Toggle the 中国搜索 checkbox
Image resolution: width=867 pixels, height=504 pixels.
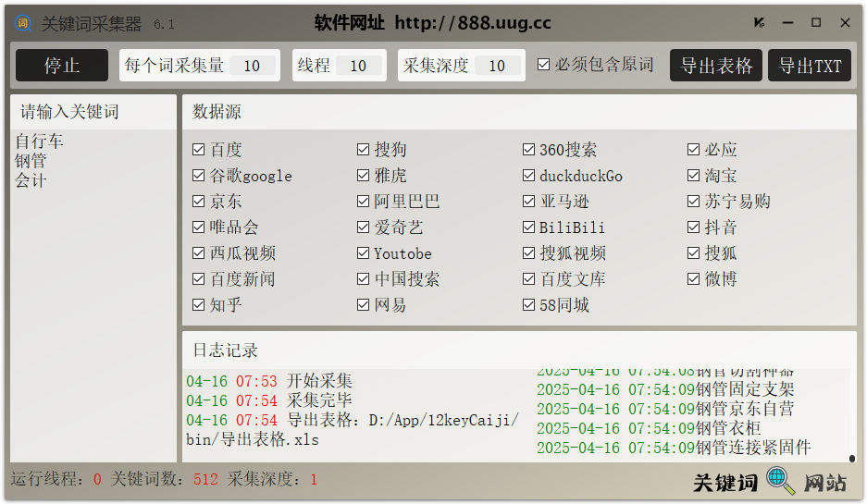point(364,278)
